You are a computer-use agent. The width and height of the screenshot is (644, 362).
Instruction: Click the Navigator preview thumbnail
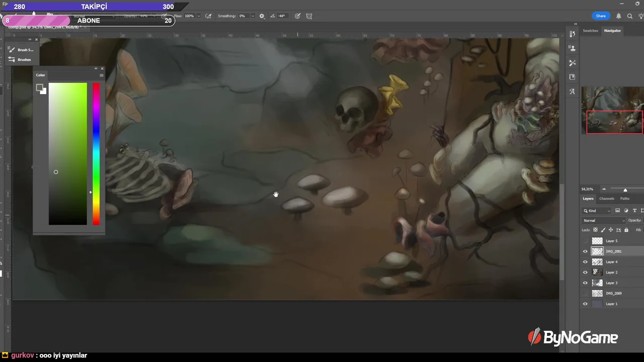pyautogui.click(x=612, y=110)
